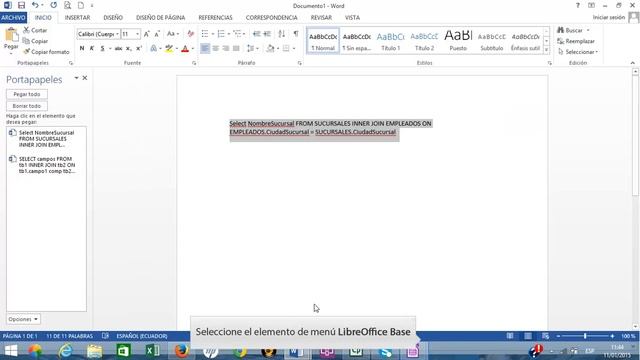The width and height of the screenshot is (640, 360).
Task: Open change case Aa dropdown
Action: [173, 34]
